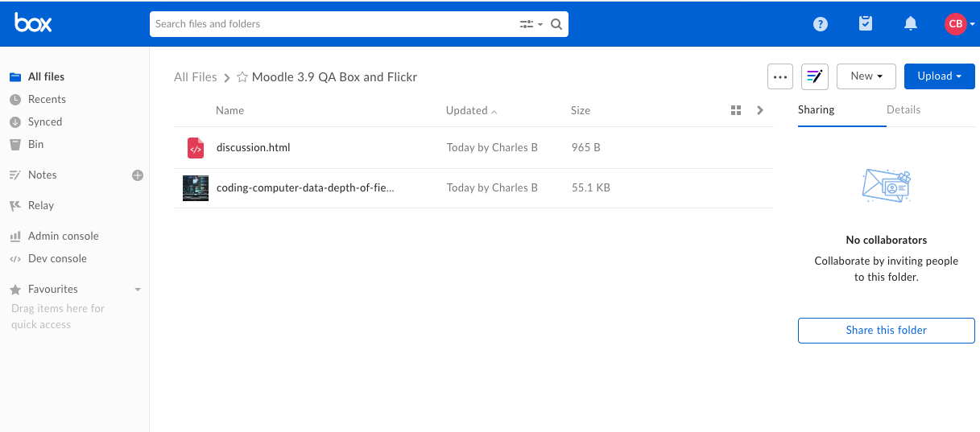Click Share this folder button

click(x=887, y=331)
